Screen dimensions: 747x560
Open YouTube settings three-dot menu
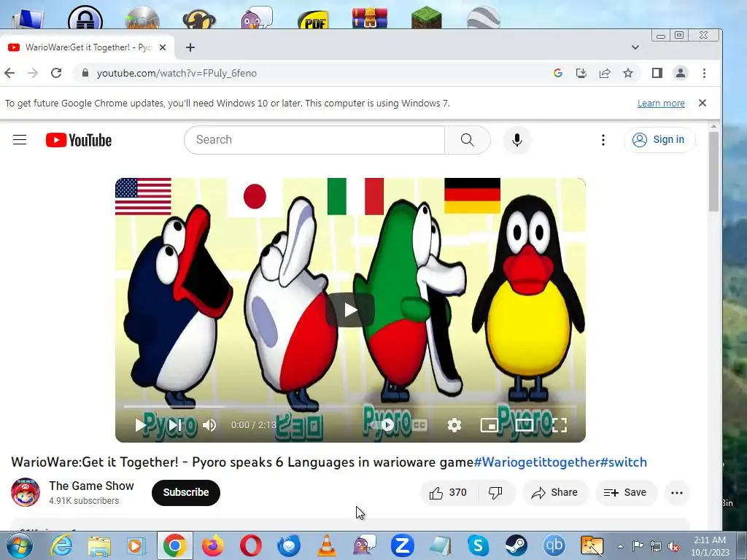pyautogui.click(x=603, y=139)
